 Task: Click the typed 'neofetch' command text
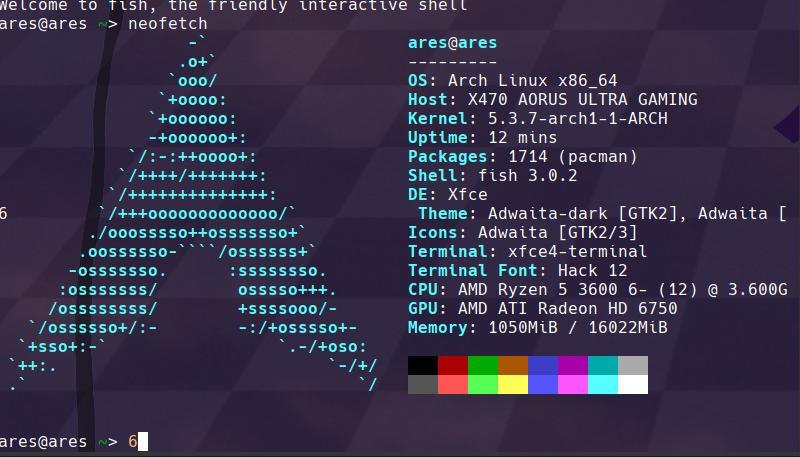168,24
